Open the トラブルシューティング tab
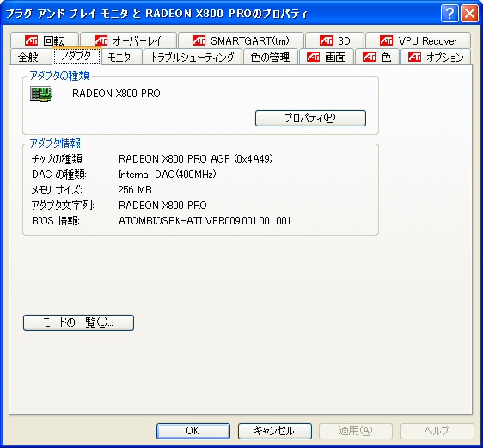This screenshot has width=483, height=448. tap(193, 57)
